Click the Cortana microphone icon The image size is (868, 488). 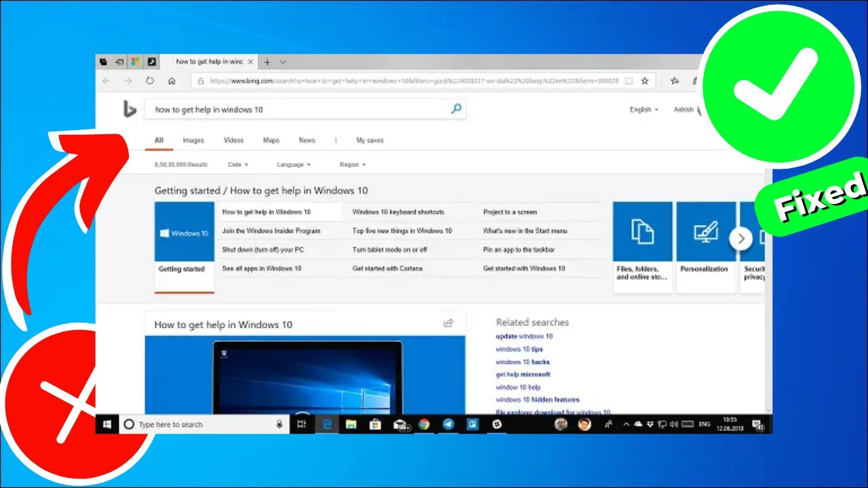coord(279,424)
